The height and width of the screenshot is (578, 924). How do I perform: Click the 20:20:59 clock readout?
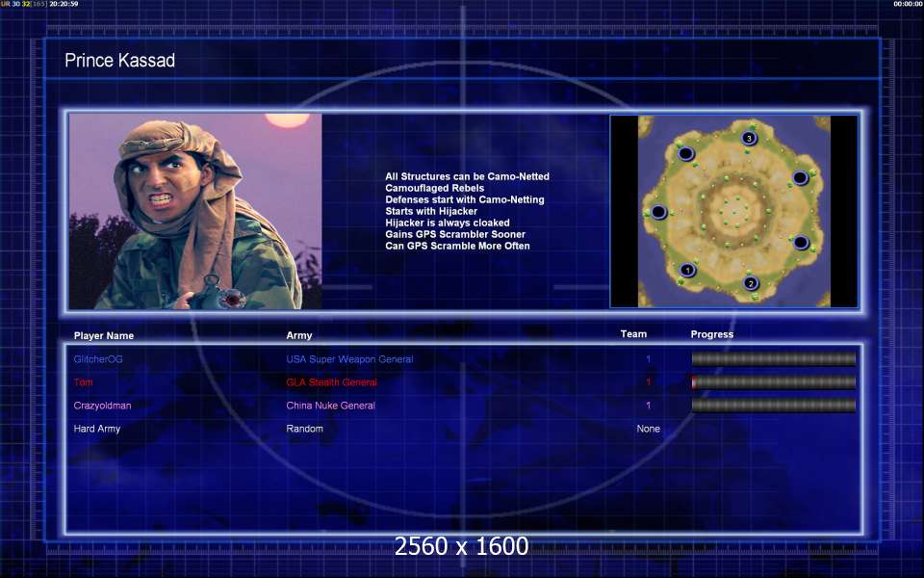(x=64, y=4)
